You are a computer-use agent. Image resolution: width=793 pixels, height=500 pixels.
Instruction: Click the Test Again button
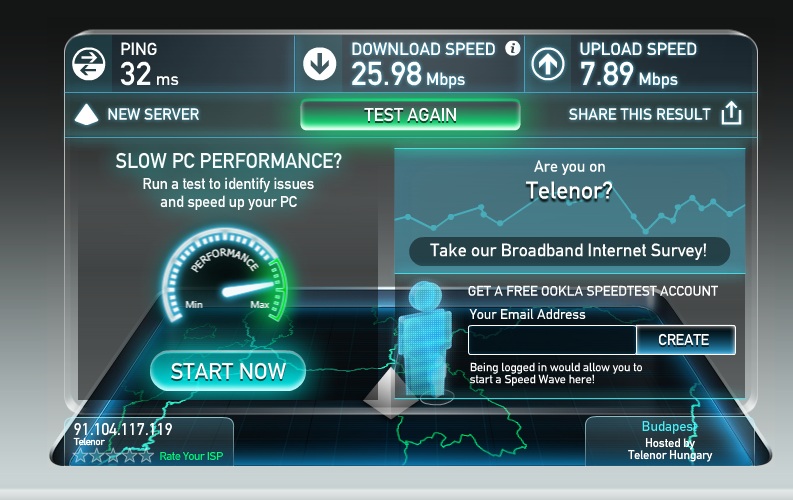point(410,115)
